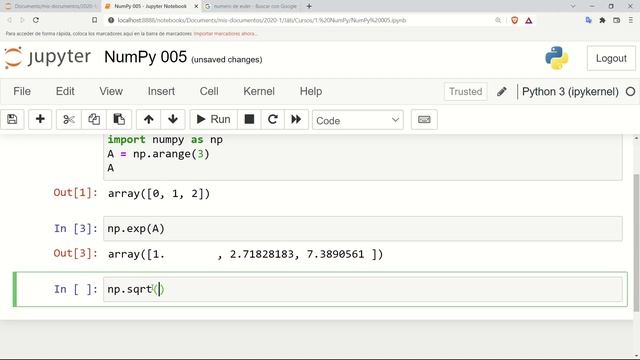
Task: Click the (unsaved changes) status text
Action: [x=227, y=60]
